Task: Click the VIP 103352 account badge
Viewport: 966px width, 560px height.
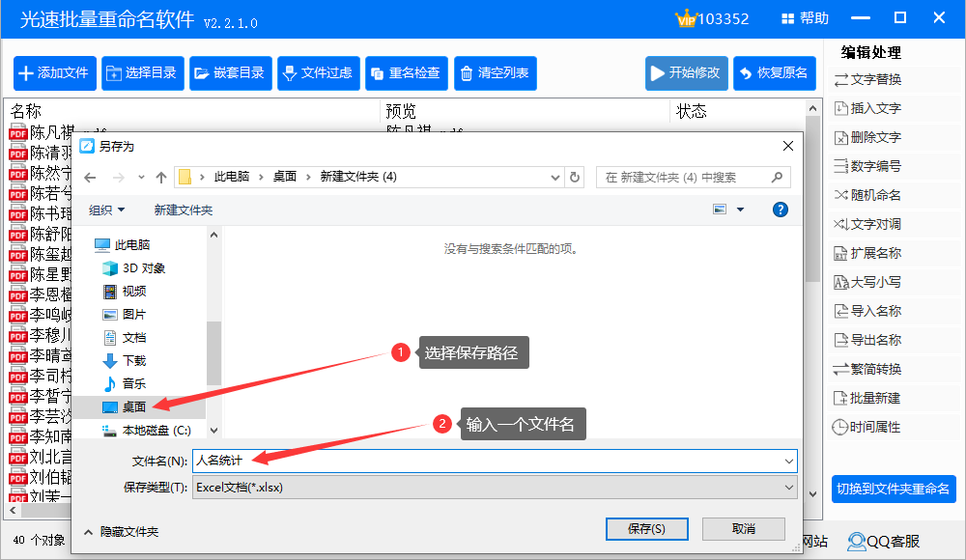Action: click(x=712, y=18)
